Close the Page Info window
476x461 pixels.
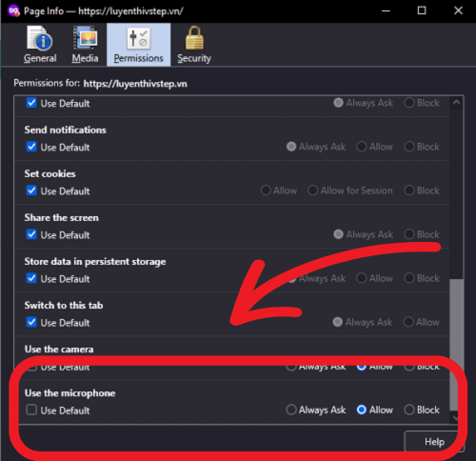pos(458,10)
